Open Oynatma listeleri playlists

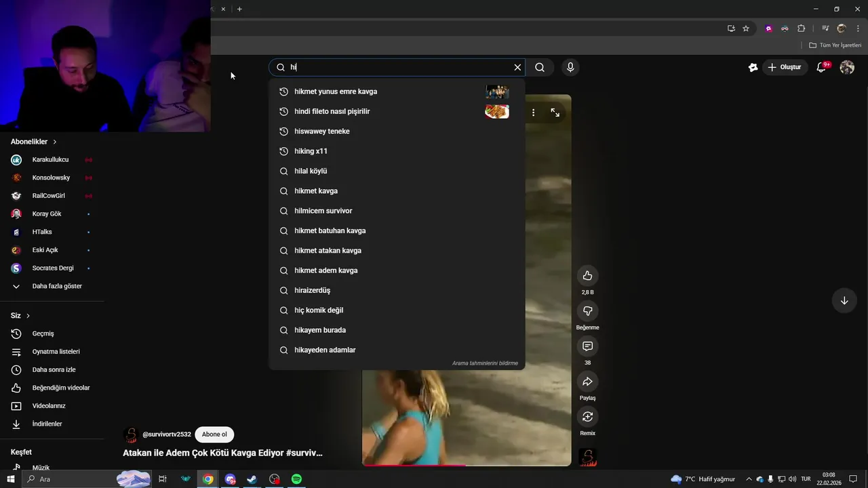click(52, 352)
